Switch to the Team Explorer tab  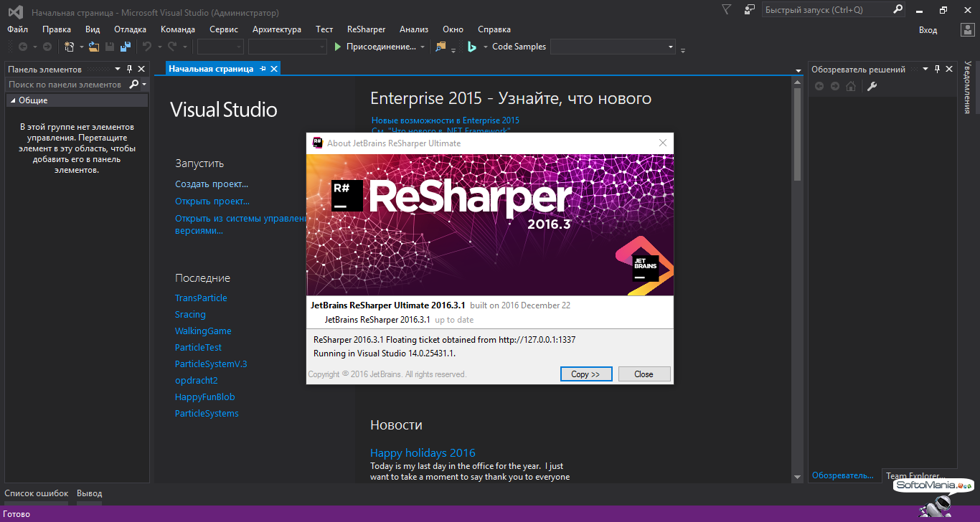915,475
